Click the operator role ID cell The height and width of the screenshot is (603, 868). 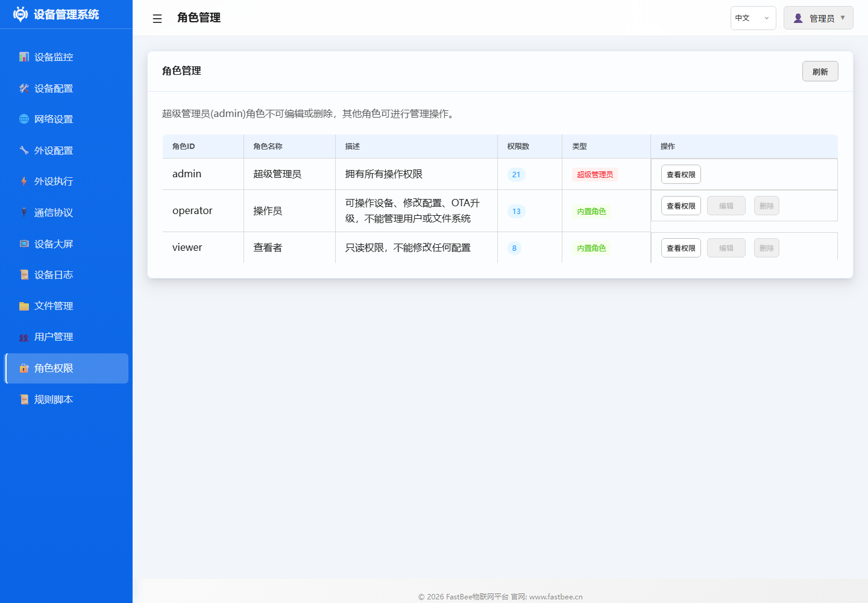coord(203,210)
